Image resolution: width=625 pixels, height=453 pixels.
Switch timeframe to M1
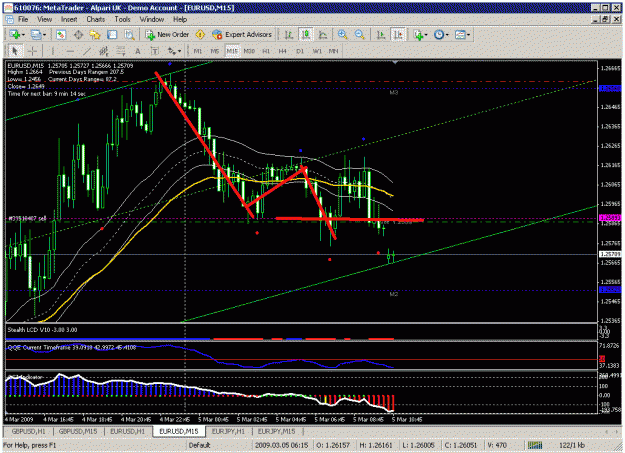(198, 51)
